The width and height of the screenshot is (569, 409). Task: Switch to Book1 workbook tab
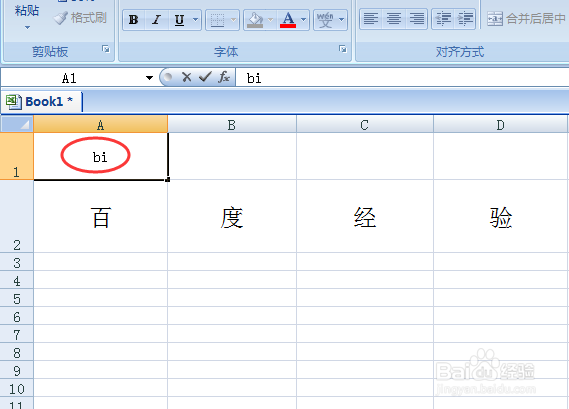(x=42, y=102)
